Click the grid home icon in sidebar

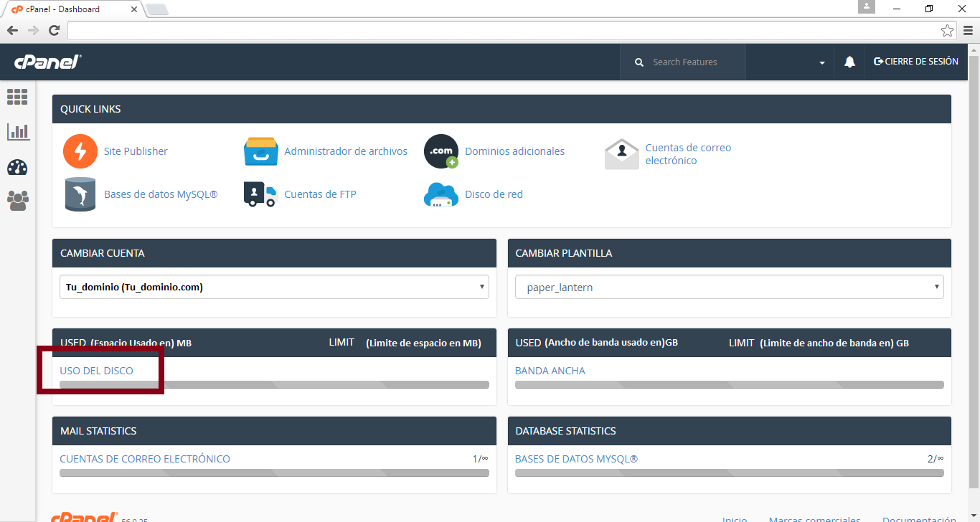[x=17, y=97]
